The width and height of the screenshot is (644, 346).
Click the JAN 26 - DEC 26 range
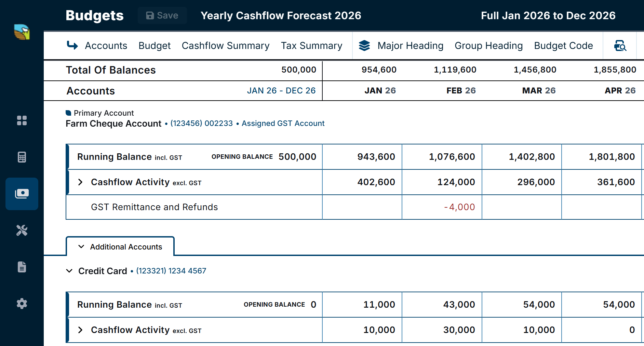[x=281, y=91]
